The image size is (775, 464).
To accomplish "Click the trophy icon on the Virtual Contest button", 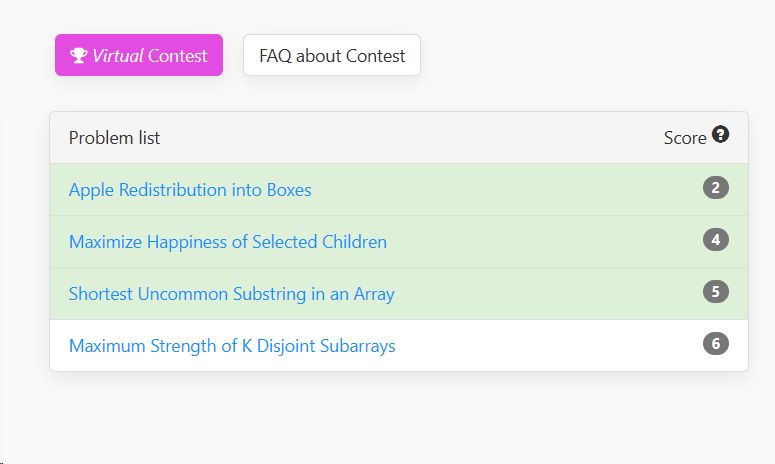I will coord(79,55).
